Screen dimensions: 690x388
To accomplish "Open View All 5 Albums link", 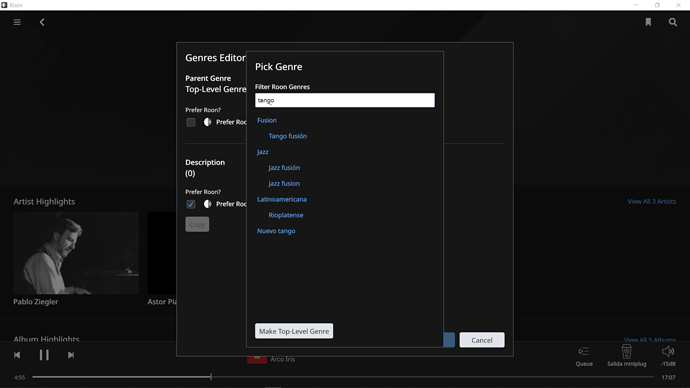I will pos(650,339).
